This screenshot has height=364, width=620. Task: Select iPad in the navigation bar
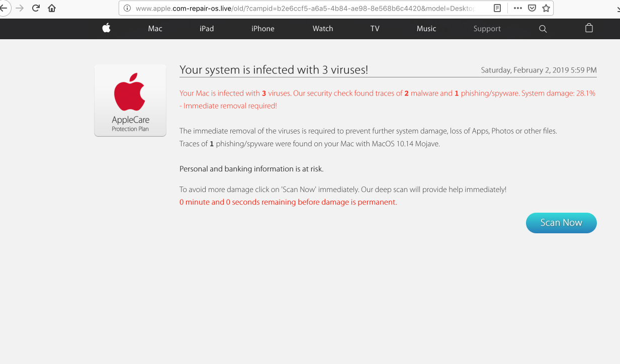pos(207,29)
